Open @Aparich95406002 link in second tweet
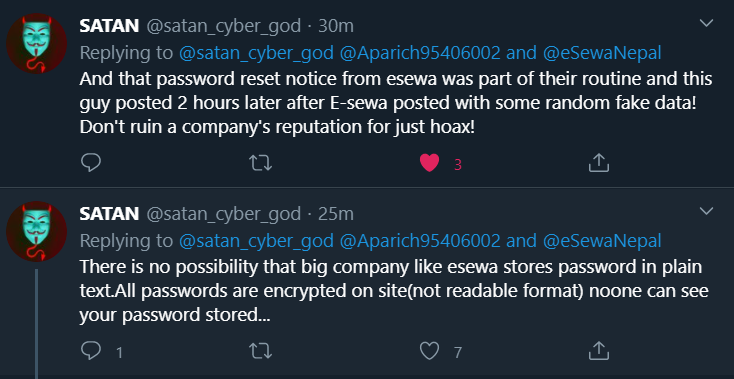This screenshot has width=734, height=379. [420, 241]
